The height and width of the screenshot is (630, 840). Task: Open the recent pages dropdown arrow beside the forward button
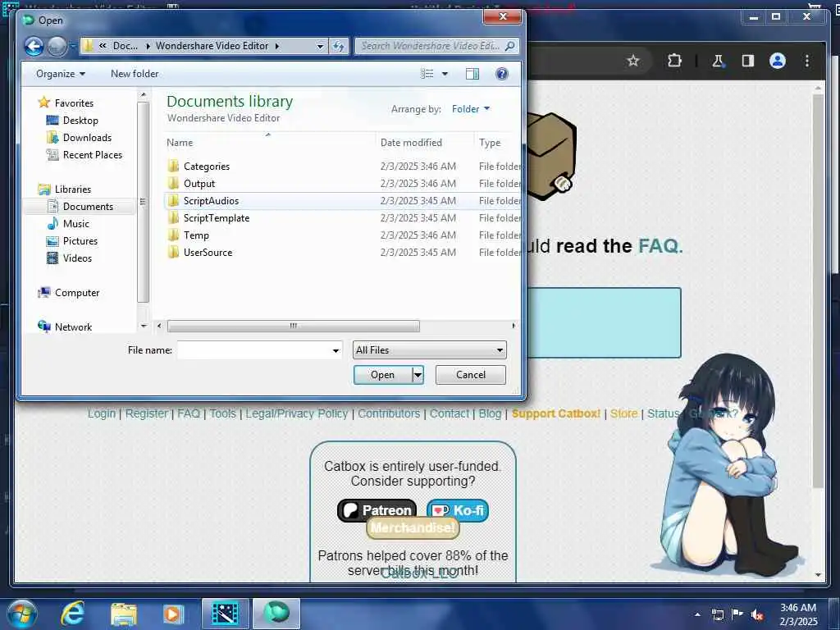72,47
